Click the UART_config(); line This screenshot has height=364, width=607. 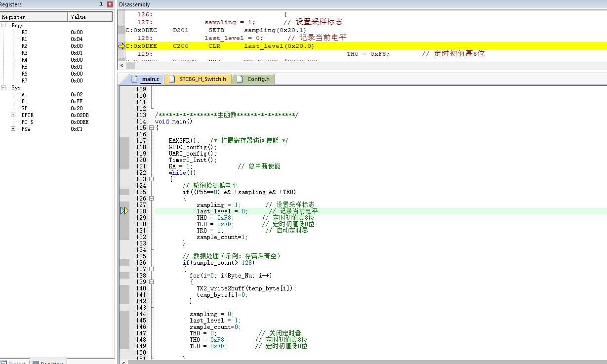[x=193, y=154]
